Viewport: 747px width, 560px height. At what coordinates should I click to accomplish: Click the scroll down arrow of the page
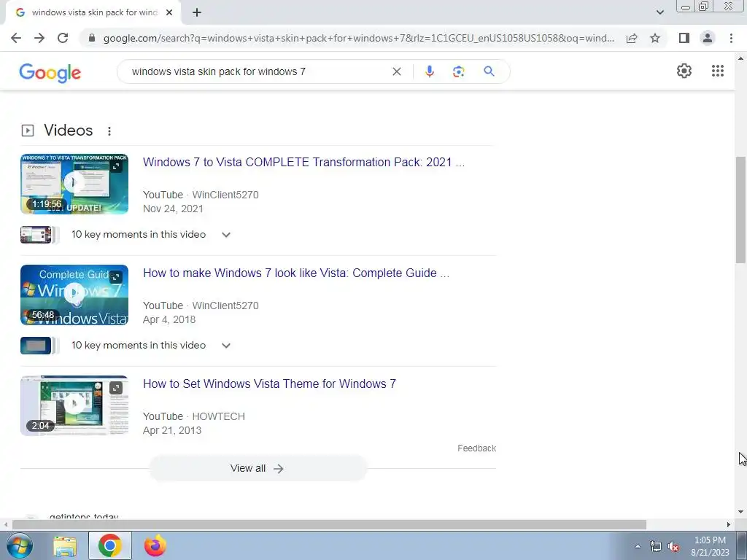(x=740, y=513)
